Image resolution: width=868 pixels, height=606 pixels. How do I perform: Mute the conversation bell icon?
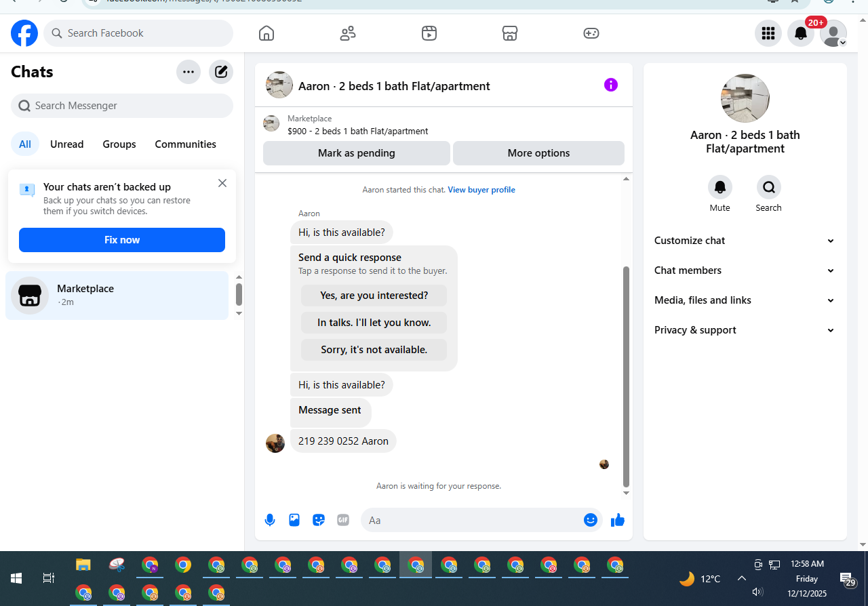tap(720, 187)
